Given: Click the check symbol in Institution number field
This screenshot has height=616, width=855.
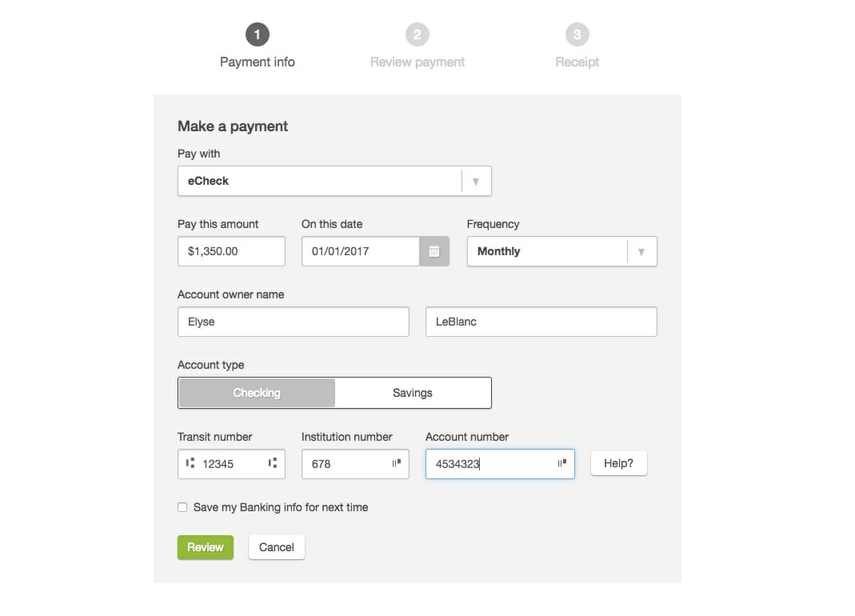Looking at the screenshot, I should (x=397, y=463).
